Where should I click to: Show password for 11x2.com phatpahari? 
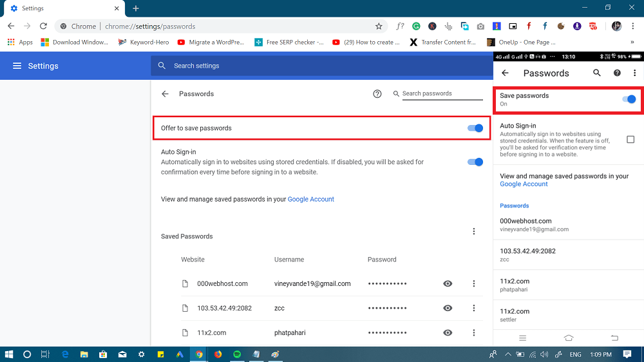(448, 333)
